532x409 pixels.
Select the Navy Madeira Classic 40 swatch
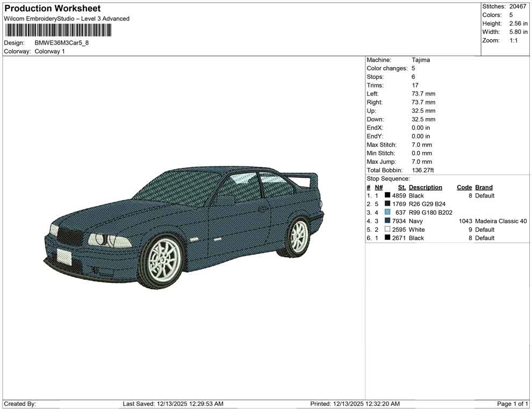coord(387,221)
